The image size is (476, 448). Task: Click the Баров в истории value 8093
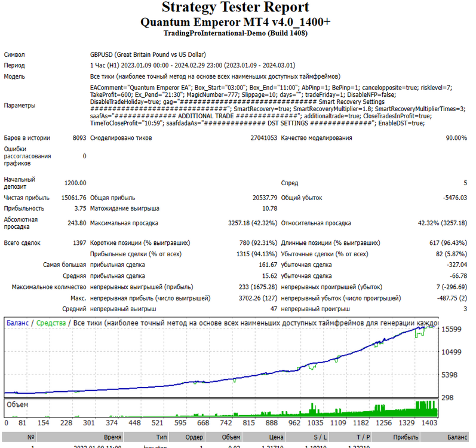[x=79, y=138]
